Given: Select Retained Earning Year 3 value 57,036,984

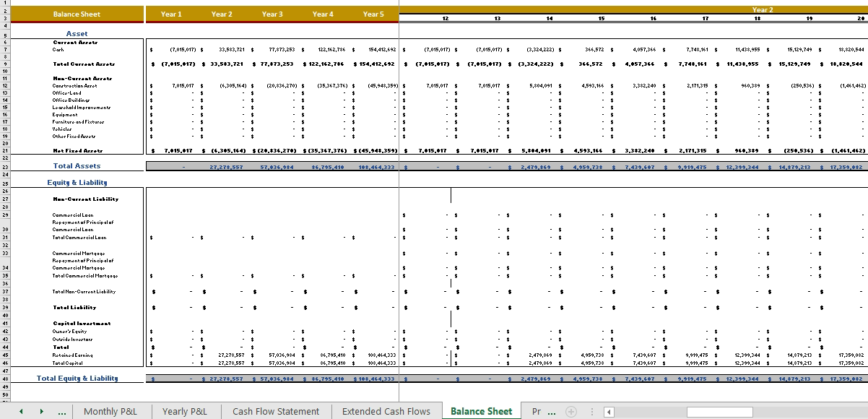Looking at the screenshot, I should pos(281,355).
